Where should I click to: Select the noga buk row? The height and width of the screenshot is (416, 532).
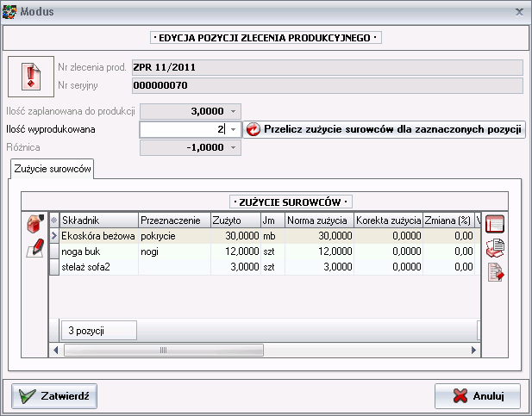(95, 251)
